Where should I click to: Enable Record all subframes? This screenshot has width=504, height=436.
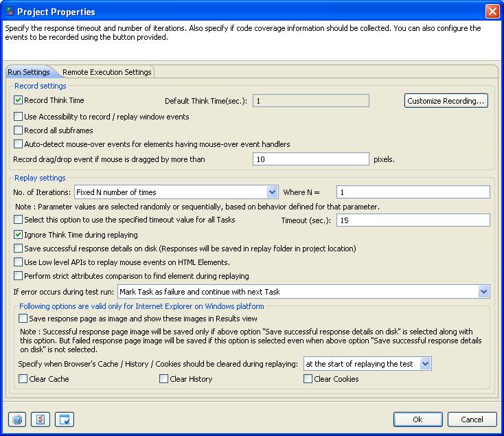19,130
